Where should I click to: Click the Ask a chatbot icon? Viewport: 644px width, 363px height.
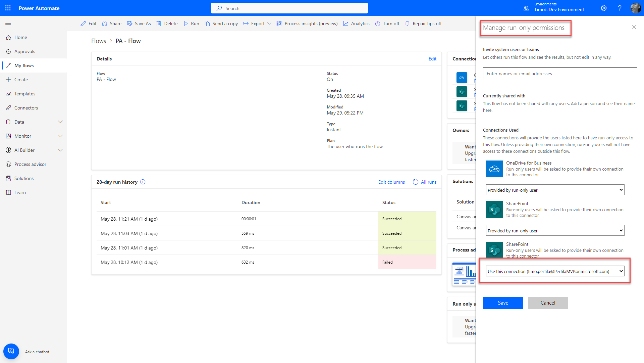[x=11, y=351]
